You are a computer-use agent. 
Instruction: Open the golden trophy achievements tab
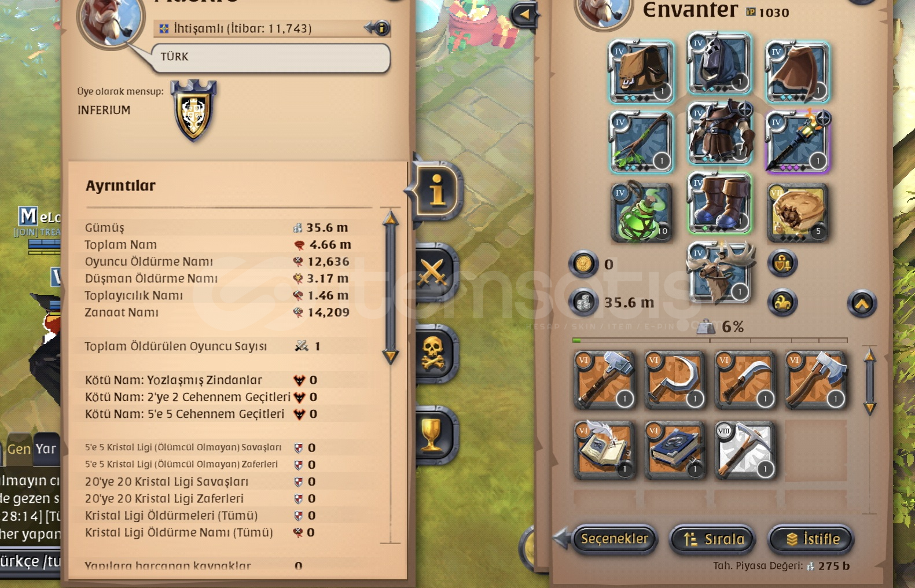click(x=434, y=434)
